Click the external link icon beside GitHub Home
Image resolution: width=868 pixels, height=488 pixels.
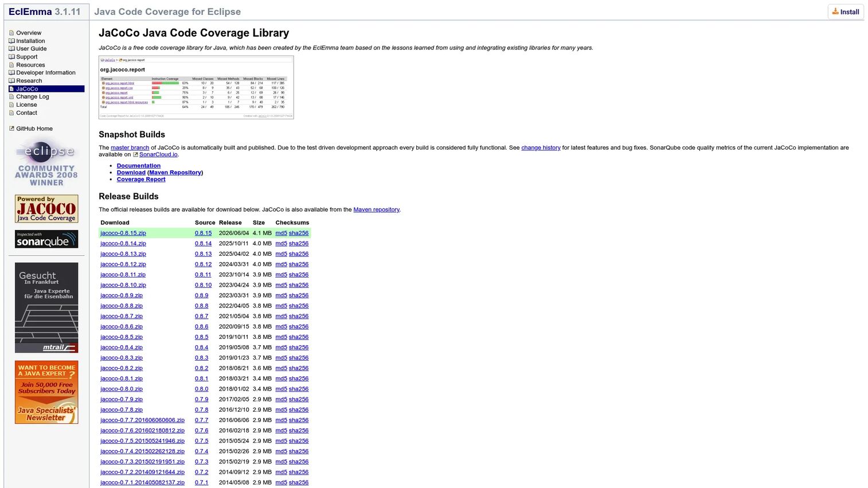[x=11, y=128]
